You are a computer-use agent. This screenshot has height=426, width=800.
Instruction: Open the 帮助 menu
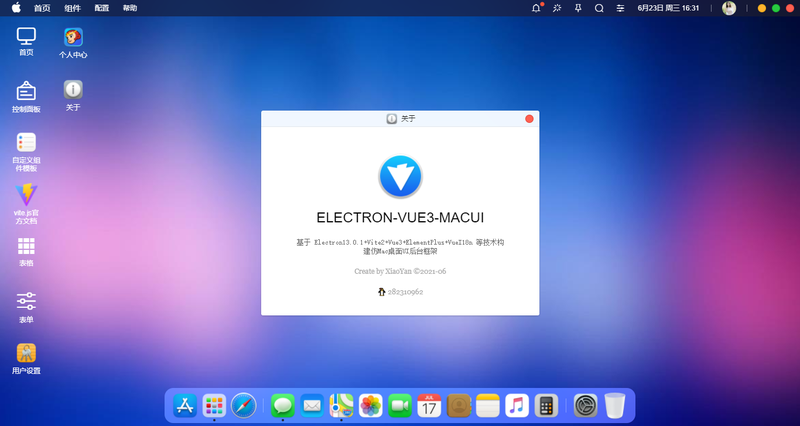point(130,8)
